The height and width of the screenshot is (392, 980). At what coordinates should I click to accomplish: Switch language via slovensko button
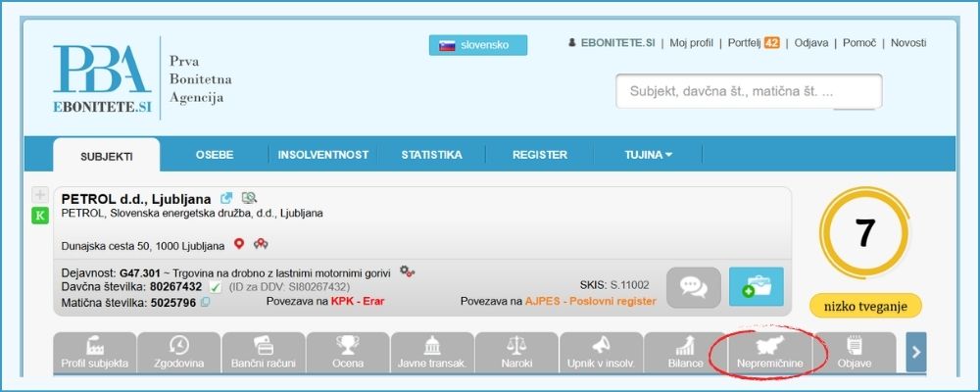coord(478,45)
